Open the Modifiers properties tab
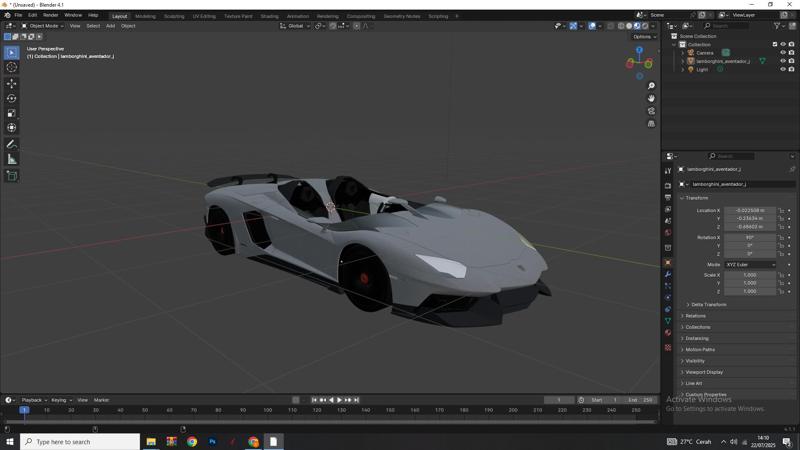This screenshot has width=800, height=450. click(668, 274)
